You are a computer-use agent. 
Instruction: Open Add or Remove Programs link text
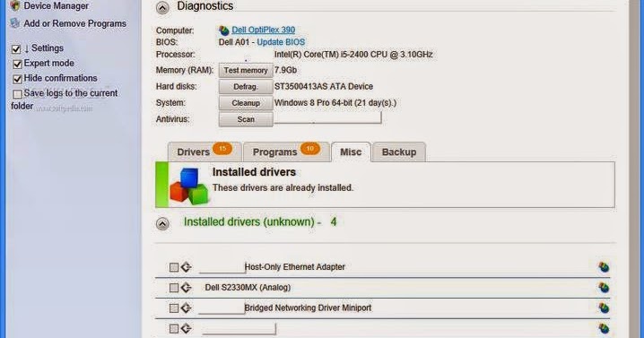[74, 23]
